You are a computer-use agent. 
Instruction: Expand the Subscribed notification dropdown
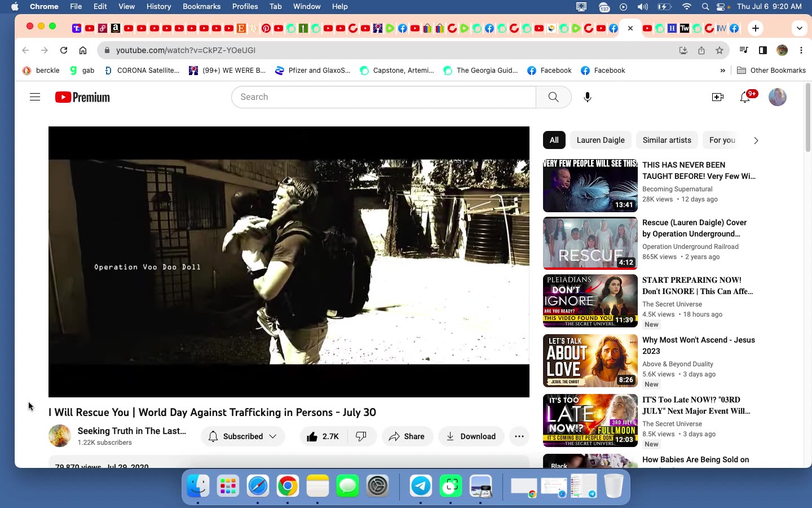click(243, 436)
